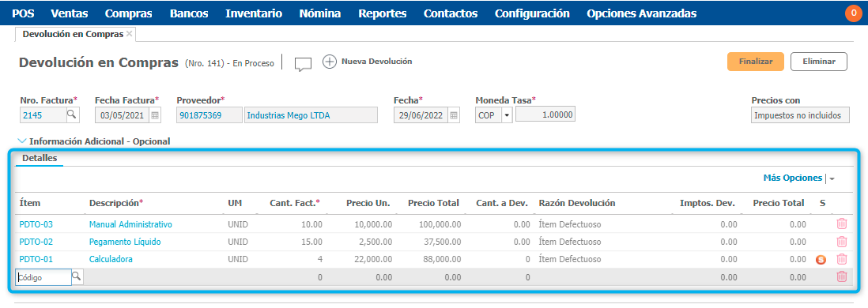The width and height of the screenshot is (868, 308).
Task: Open the PDTO-02 item link
Action: click(x=36, y=242)
